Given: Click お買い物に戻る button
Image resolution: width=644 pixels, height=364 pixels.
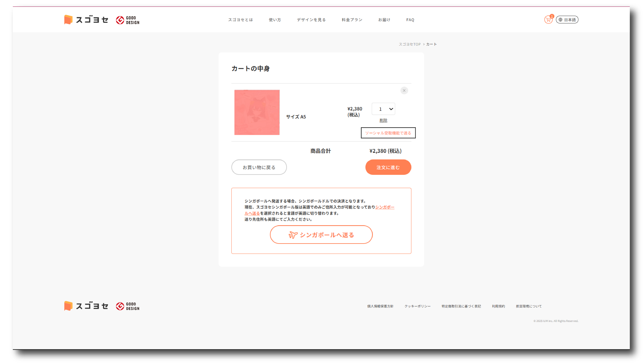Looking at the screenshot, I should point(259,167).
